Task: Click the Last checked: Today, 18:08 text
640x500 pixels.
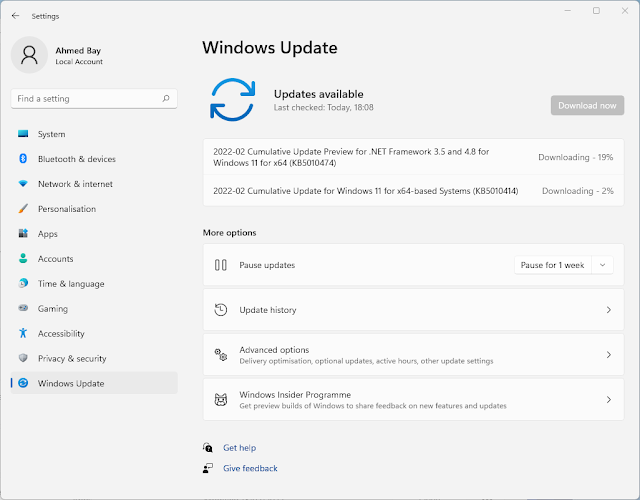Action: click(x=324, y=107)
